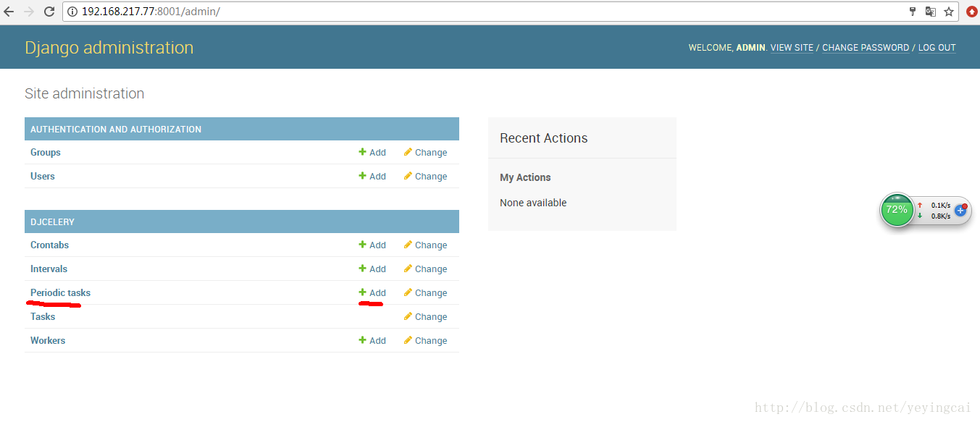The image size is (980, 422).
Task: Open the Workers model link
Action: (48, 340)
